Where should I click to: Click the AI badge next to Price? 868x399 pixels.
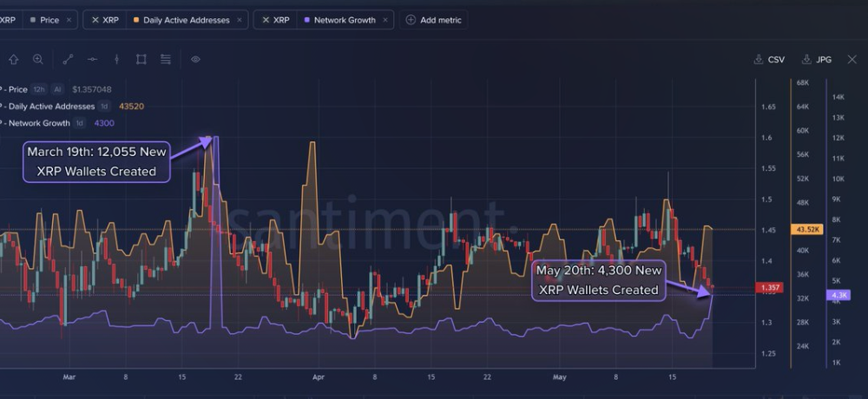point(57,89)
